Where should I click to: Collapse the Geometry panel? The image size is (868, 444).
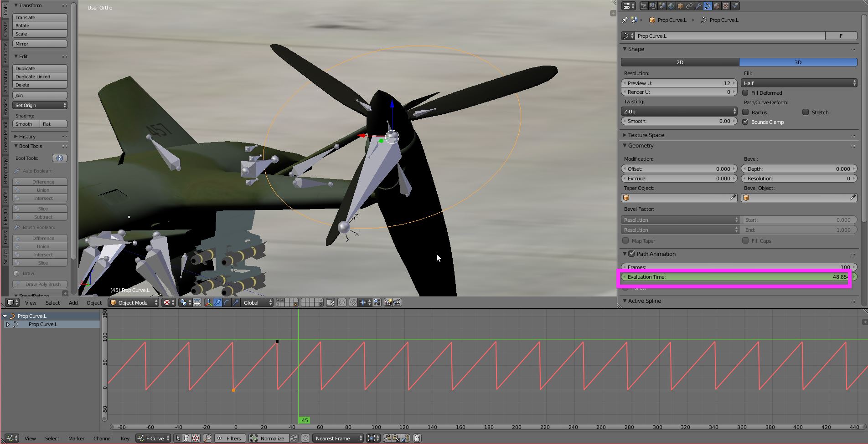pyautogui.click(x=625, y=145)
